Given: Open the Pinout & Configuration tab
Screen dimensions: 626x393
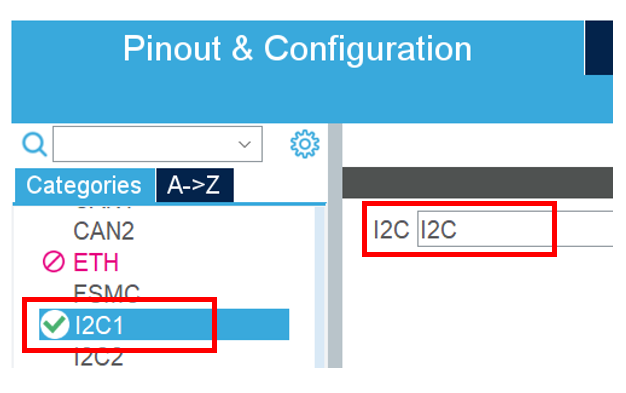Looking at the screenshot, I should (297, 48).
